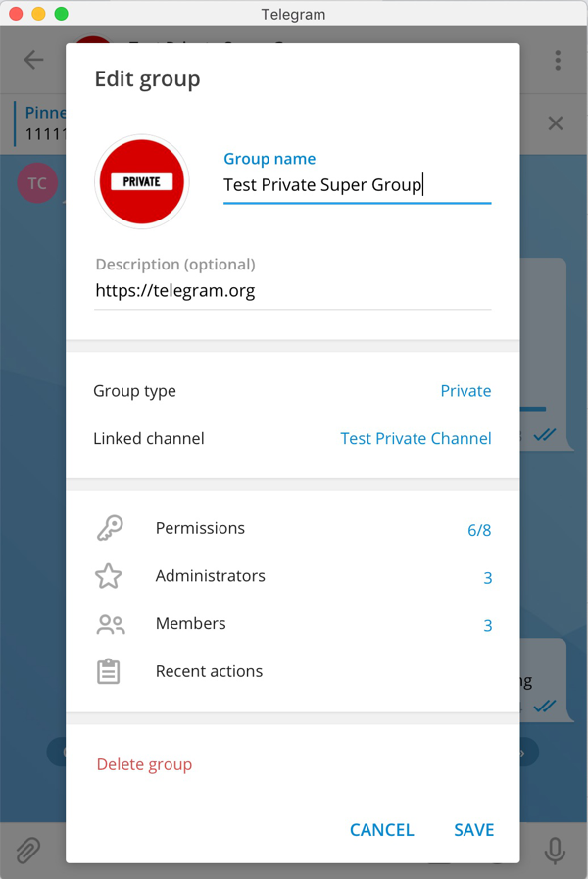Click the back arrow icon

33,60
